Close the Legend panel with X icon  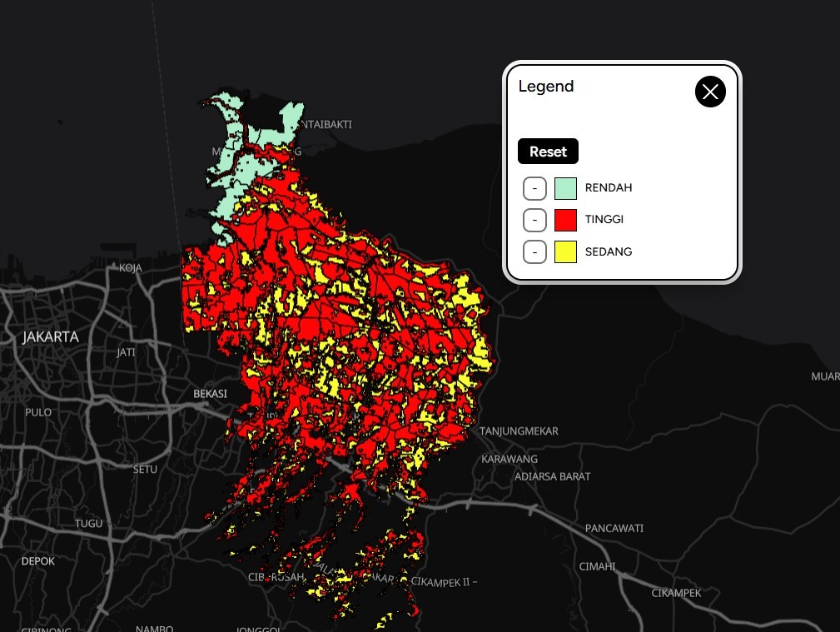pos(710,92)
